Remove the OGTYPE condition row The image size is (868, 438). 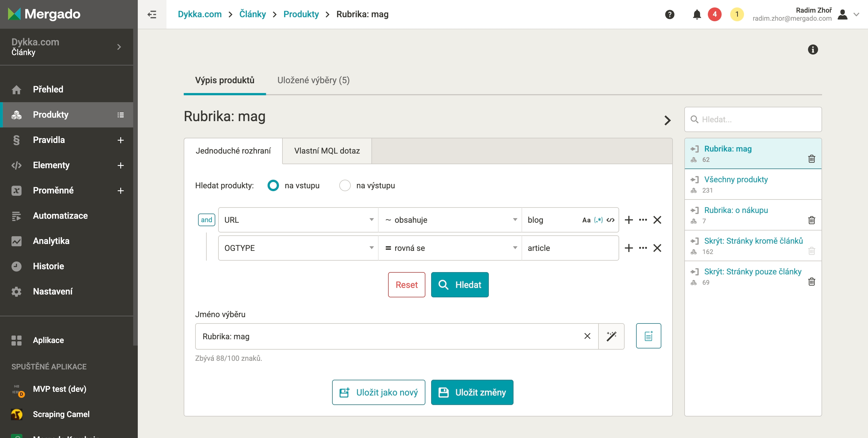[657, 248]
